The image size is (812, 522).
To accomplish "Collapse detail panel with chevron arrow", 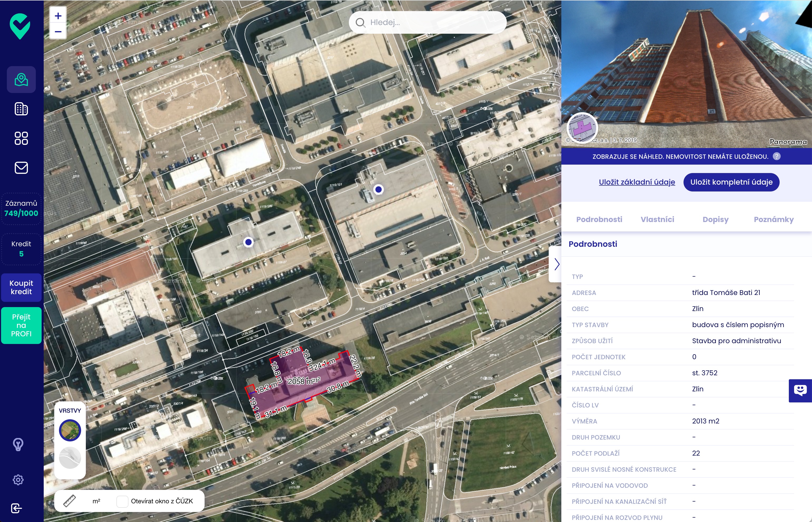I will click(x=556, y=264).
